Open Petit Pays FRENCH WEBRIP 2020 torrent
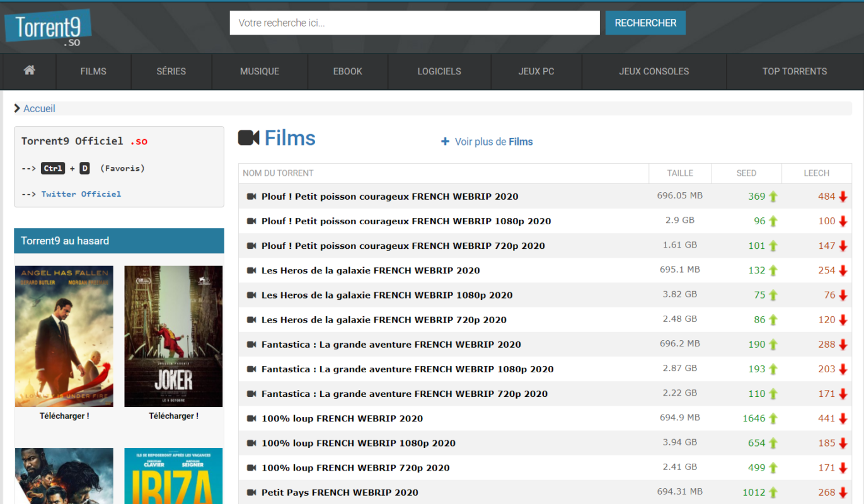 pos(340,492)
